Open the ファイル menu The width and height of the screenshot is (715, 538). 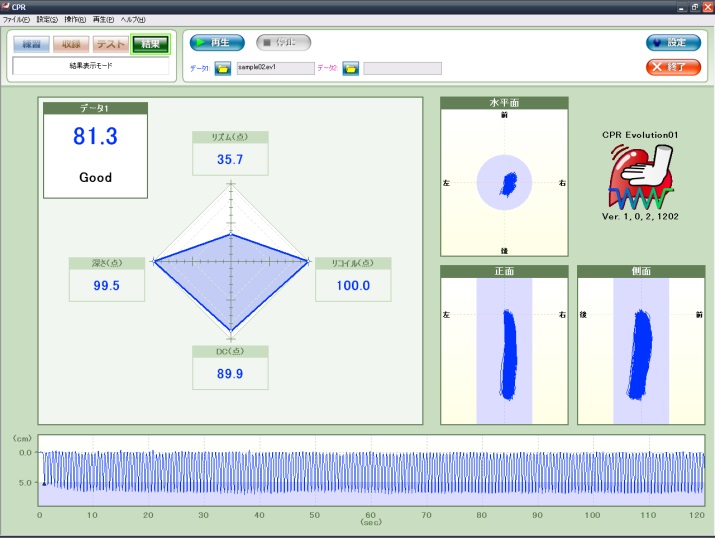16,19
